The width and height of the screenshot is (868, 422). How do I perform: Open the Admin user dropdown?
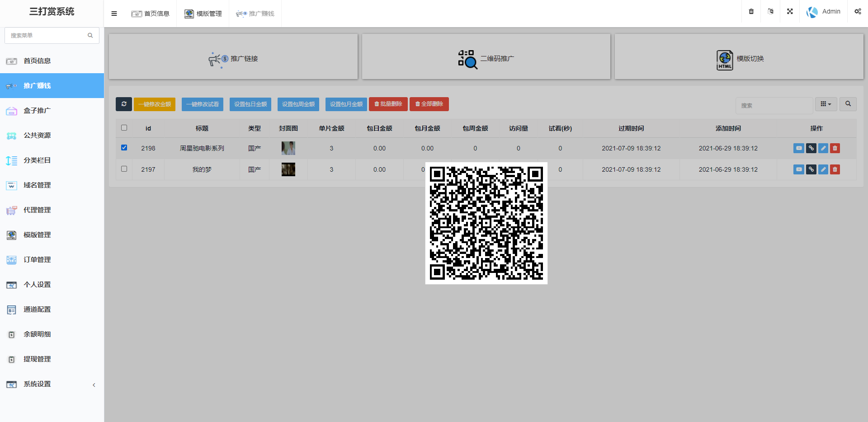click(824, 12)
